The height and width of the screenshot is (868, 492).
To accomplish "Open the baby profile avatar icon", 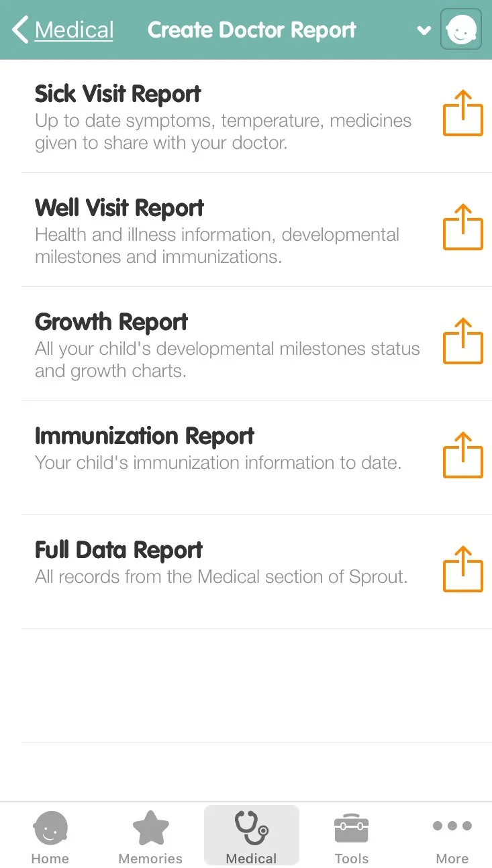I will point(461,30).
